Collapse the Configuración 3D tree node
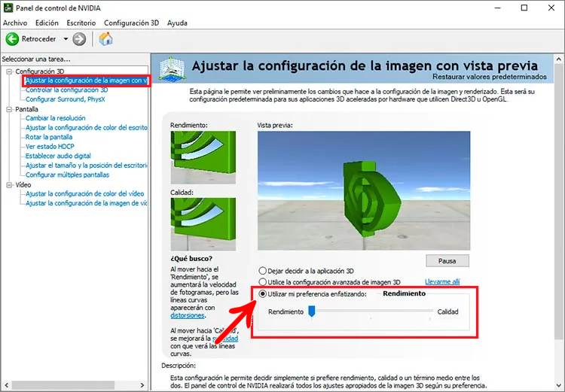Image resolution: width=565 pixels, height=392 pixels. coord(9,71)
